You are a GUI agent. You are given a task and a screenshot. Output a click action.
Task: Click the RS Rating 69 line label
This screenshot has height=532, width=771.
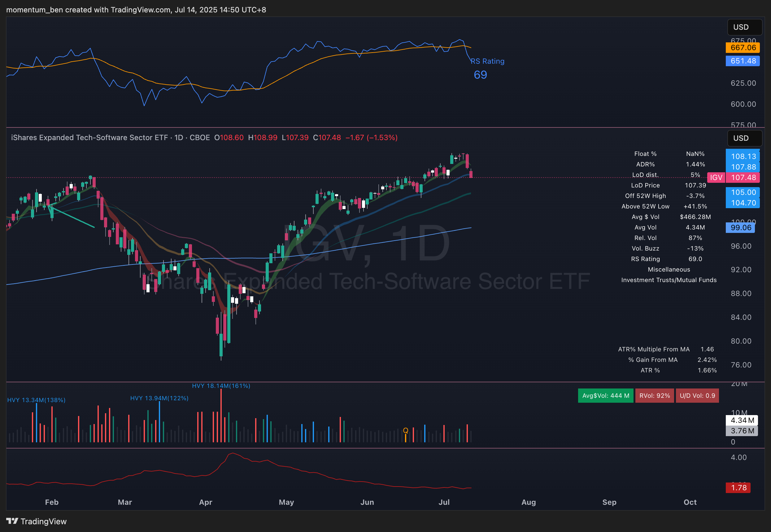pyautogui.click(x=487, y=61)
